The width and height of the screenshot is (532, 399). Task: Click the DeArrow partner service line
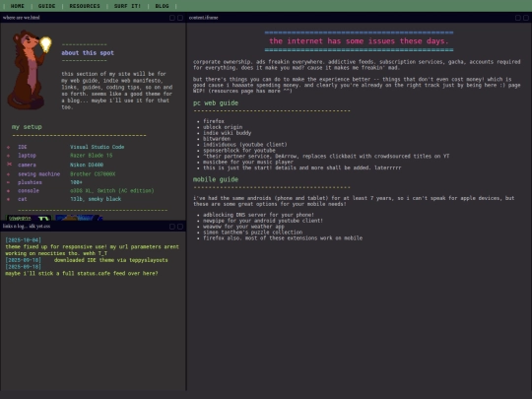pos(326,156)
